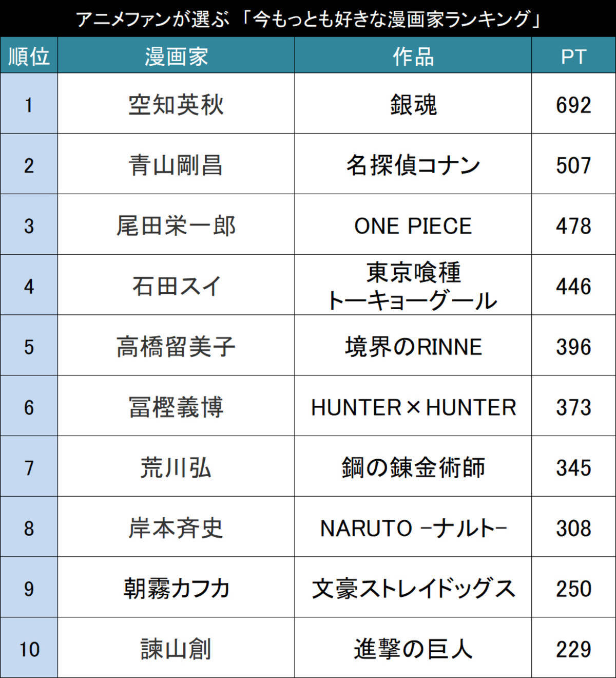
Task: Click the 進撃の巨人 work cell
Action: pos(413,649)
